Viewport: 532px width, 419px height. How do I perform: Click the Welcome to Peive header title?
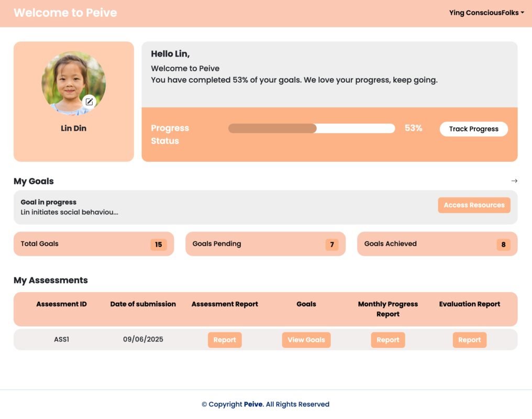tap(65, 13)
